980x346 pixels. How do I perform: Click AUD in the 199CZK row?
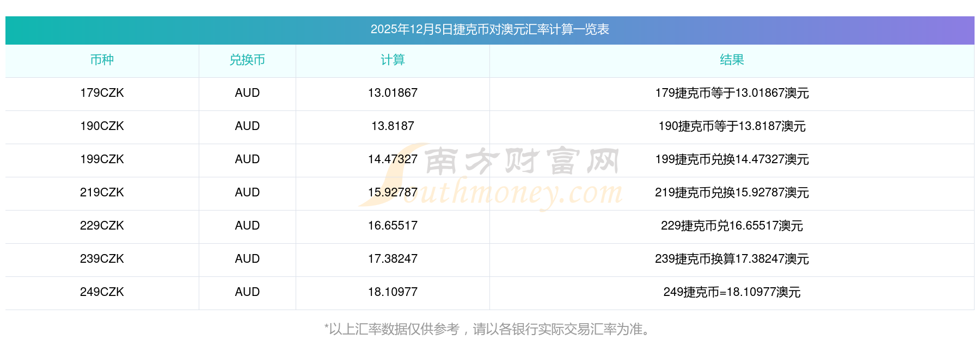pos(247,159)
